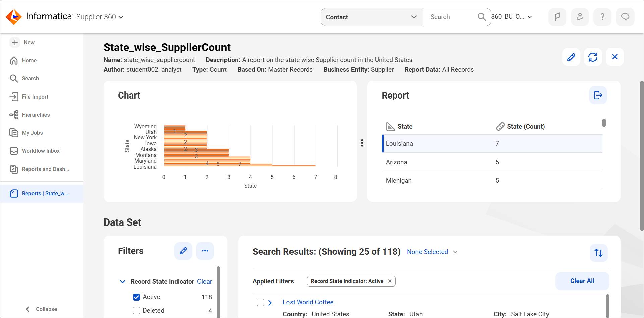
Task: Open the chat feedback icon
Action: pos(625,17)
